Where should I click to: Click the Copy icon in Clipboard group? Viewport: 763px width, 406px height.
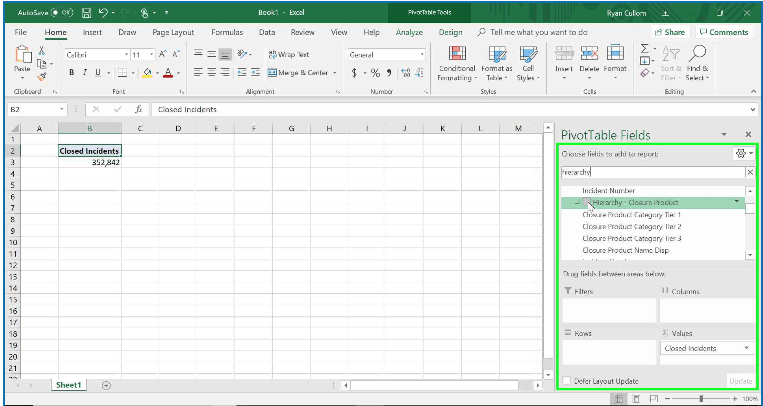point(42,64)
